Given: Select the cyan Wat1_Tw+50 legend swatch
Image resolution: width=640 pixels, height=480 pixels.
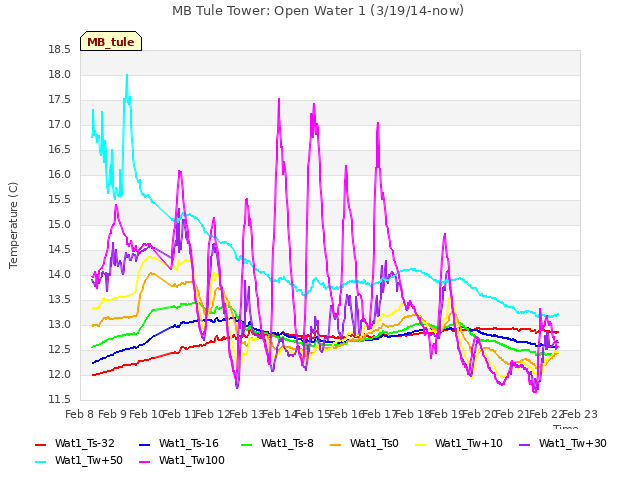Looking at the screenshot, I should click(41, 462).
